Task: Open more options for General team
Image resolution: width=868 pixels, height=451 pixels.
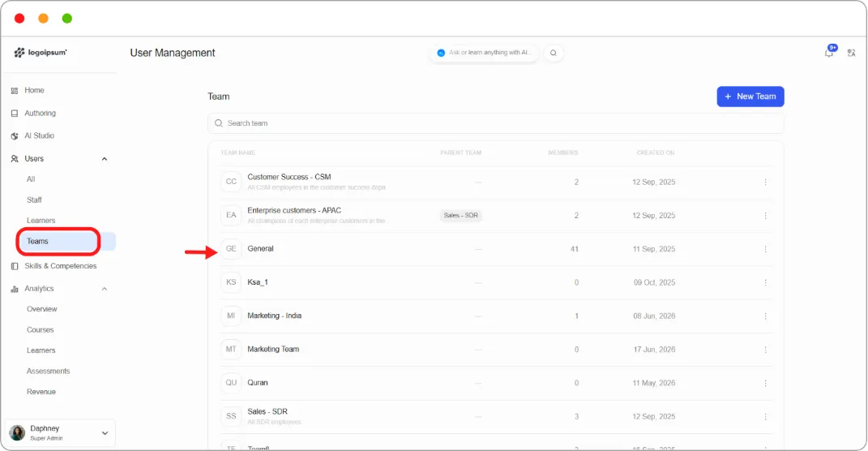Action: (x=766, y=249)
